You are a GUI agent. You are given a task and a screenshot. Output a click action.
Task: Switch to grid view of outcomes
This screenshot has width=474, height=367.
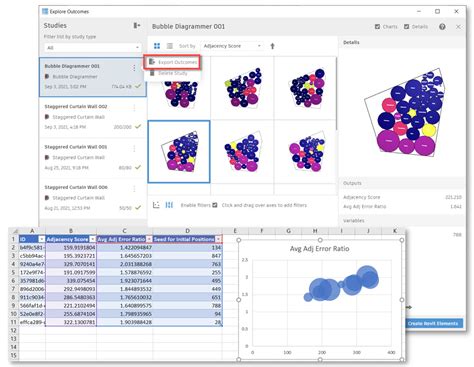tap(157, 46)
